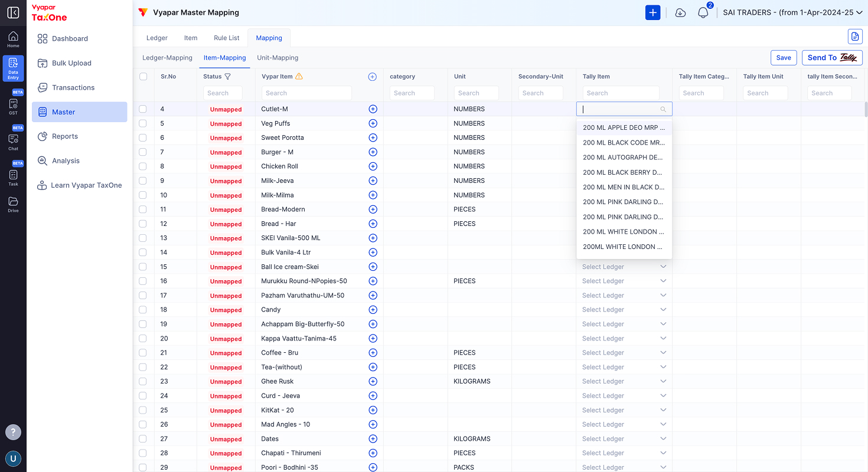Screen dimensions: 868x472
Task: Open Select Ledger dropdown for Ghee Rusk
Action: [624, 381]
